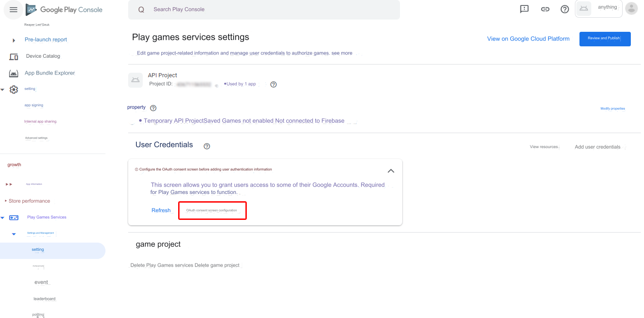The image size is (644, 318).
Task: Expand the App information arrows
Action: 9,184
